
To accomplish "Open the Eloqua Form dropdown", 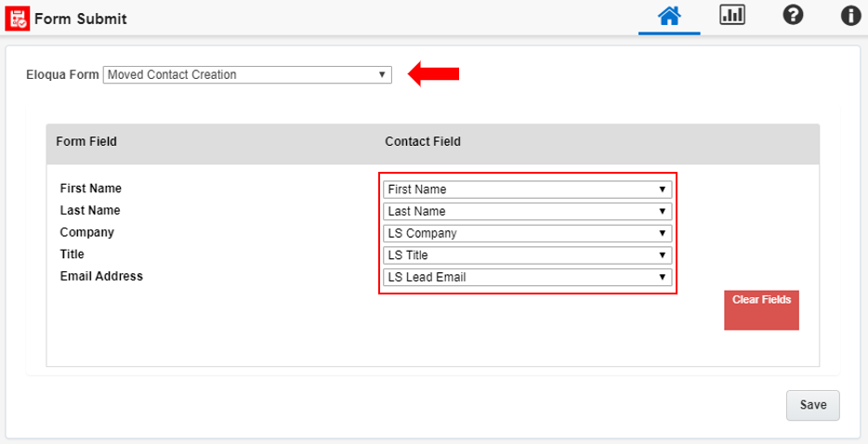I will (x=247, y=74).
